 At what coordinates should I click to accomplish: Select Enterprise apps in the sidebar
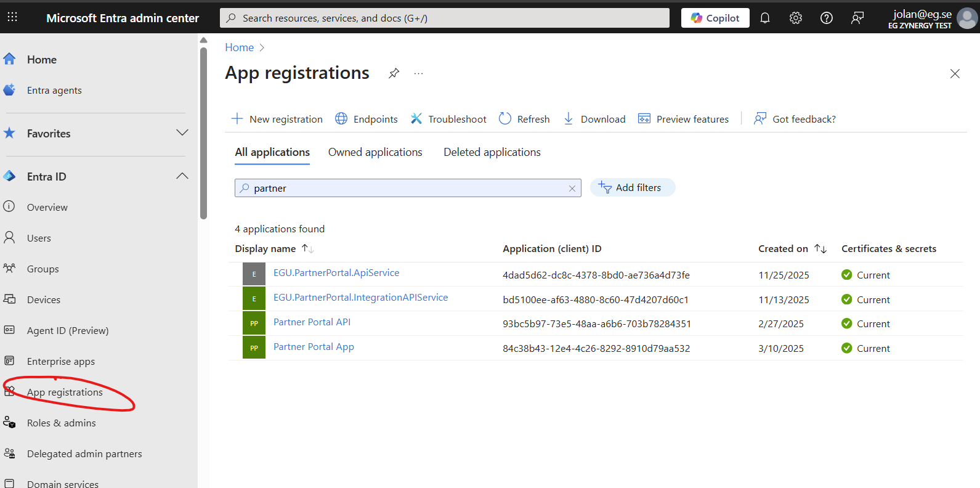(x=61, y=361)
